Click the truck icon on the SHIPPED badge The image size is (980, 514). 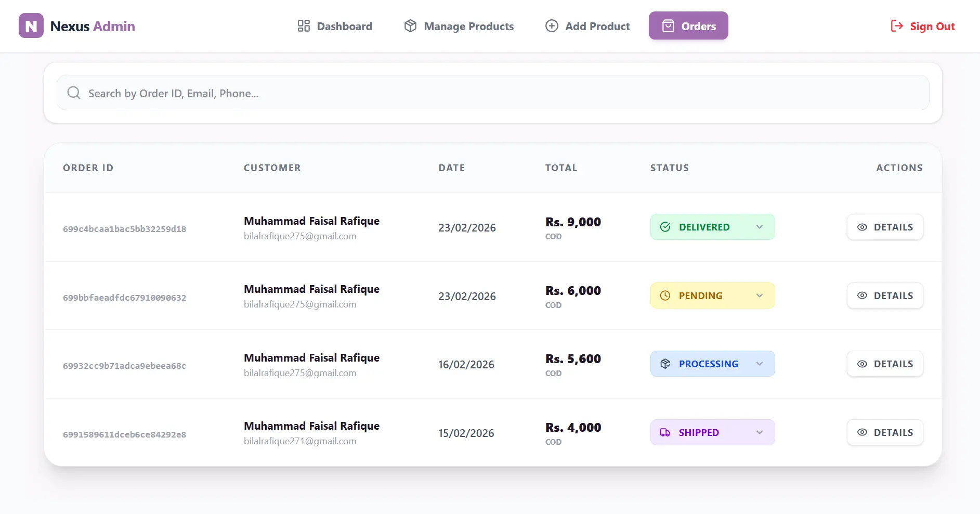[x=665, y=432]
